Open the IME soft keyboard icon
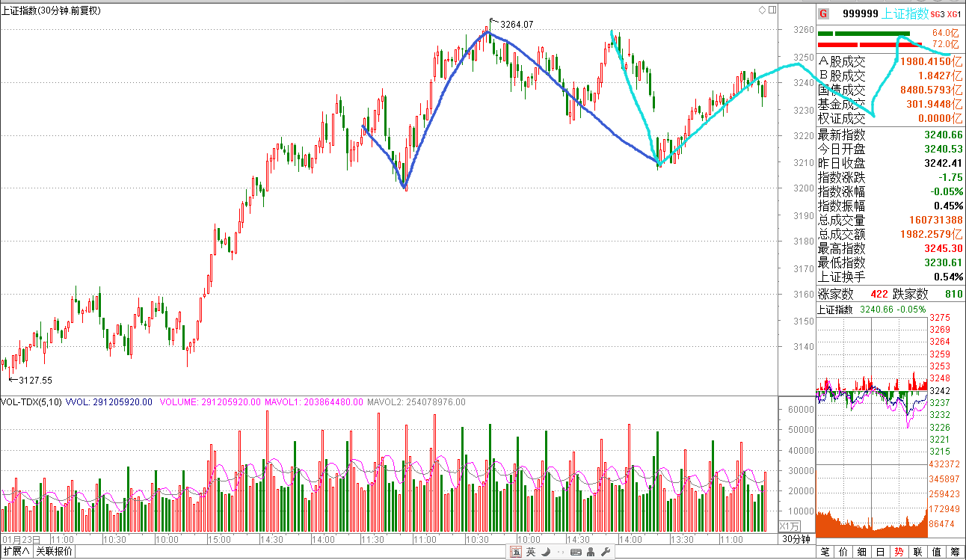Image resolution: width=966 pixels, height=560 pixels. 576,553
